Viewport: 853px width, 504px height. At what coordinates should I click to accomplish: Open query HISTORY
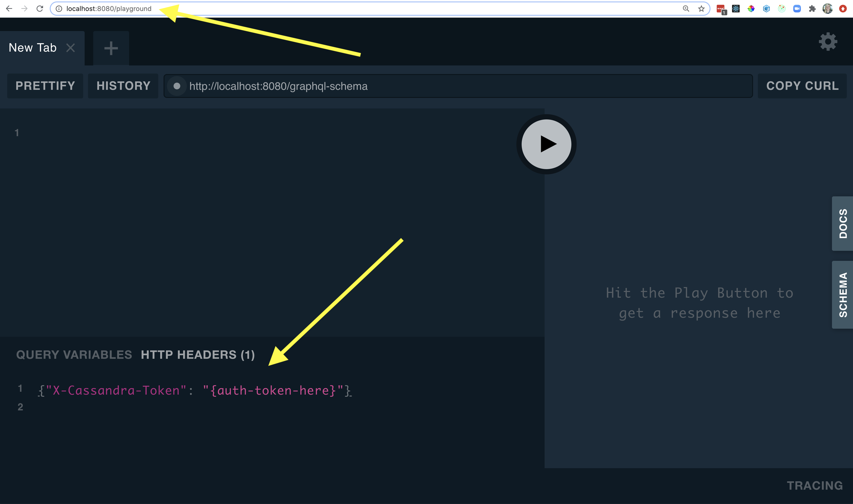(123, 86)
